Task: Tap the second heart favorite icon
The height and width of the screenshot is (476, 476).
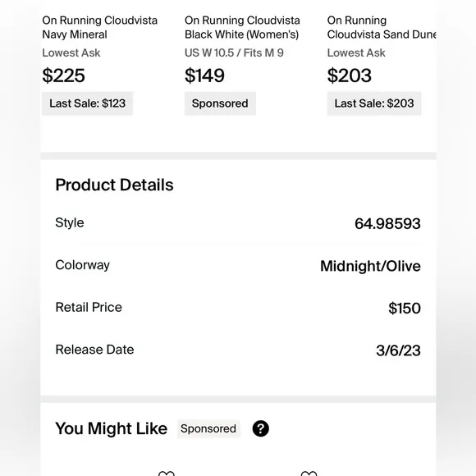Action: 309,474
